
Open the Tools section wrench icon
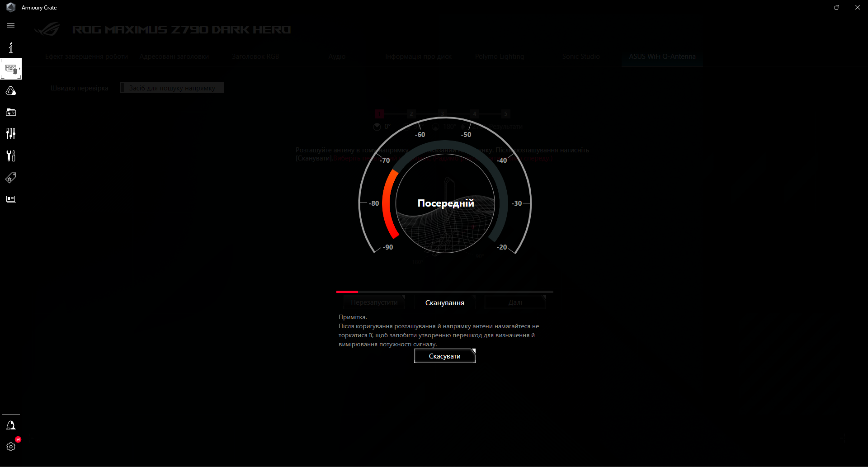pos(11,156)
